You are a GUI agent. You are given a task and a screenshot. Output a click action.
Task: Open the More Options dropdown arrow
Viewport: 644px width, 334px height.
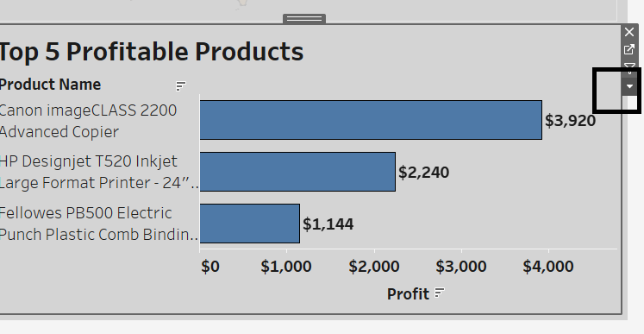[629, 86]
